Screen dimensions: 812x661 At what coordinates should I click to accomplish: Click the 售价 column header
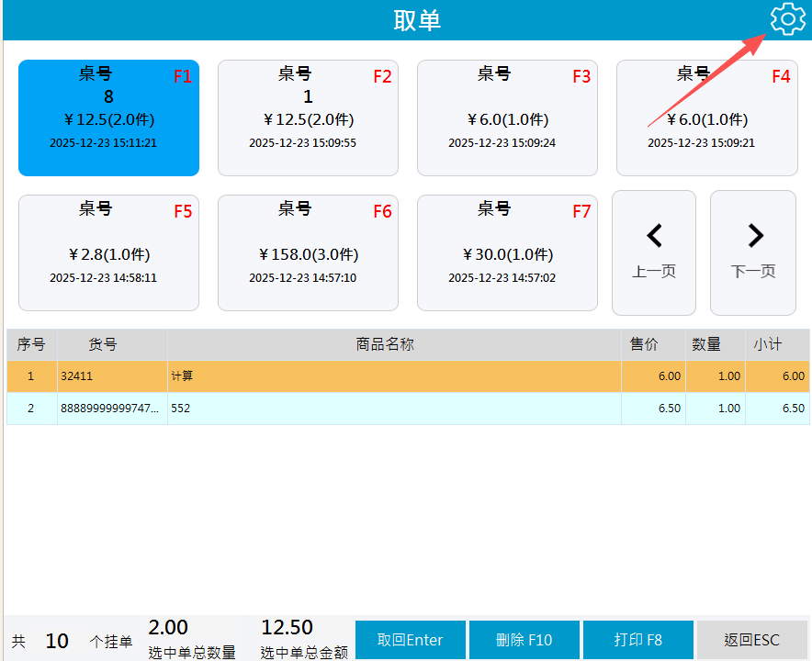tap(643, 344)
